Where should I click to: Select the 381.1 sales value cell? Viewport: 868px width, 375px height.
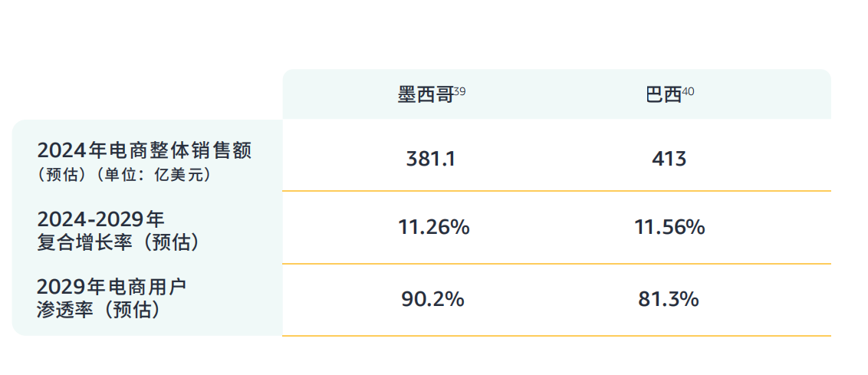[x=433, y=160]
